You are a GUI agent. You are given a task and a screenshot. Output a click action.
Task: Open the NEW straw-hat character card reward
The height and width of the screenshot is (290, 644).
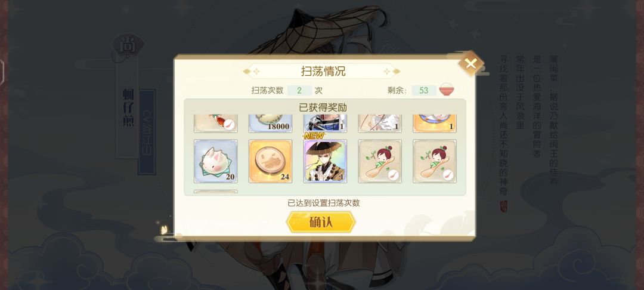click(326, 161)
